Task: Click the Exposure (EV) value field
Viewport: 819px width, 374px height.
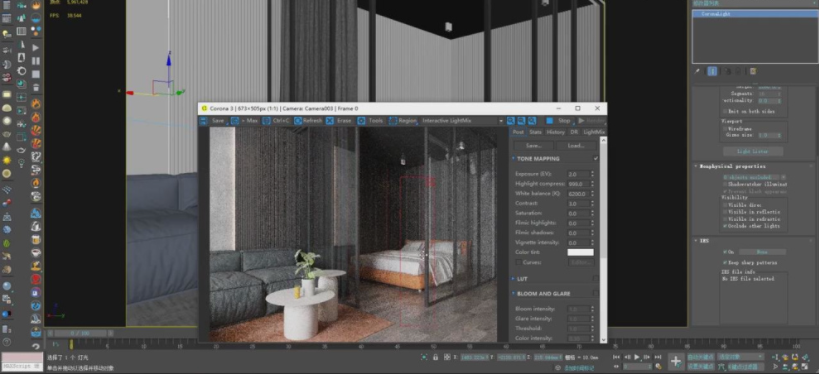Action: click(578, 174)
